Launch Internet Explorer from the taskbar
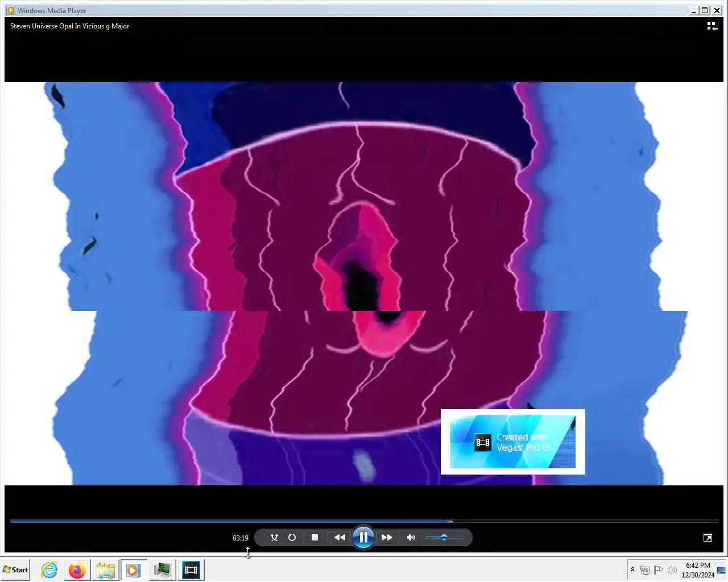Image resolution: width=728 pixels, height=582 pixels. pos(49,569)
